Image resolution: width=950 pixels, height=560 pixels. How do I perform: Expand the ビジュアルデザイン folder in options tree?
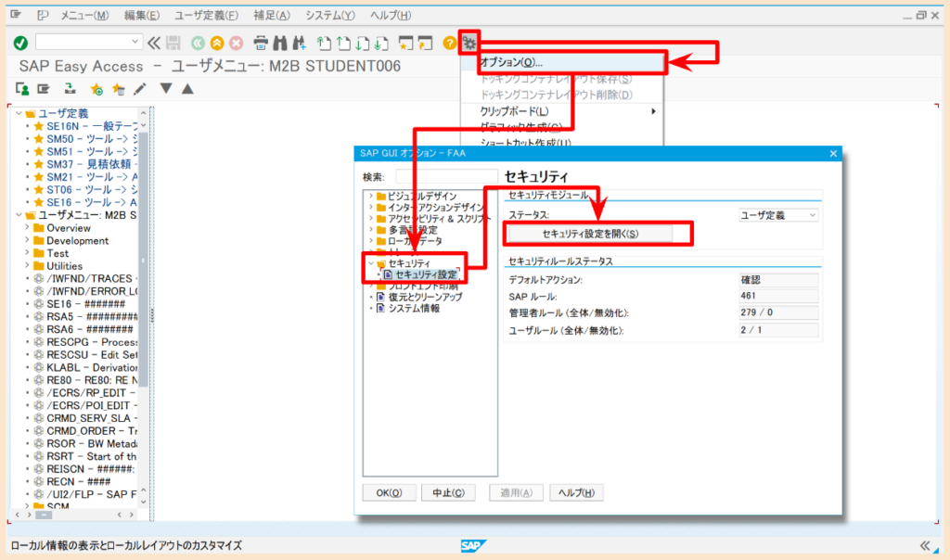pos(371,196)
